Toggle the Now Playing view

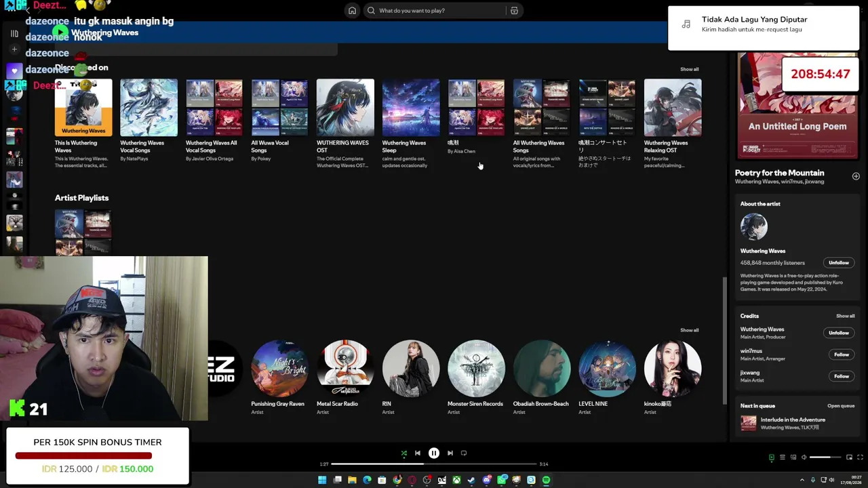click(x=771, y=457)
